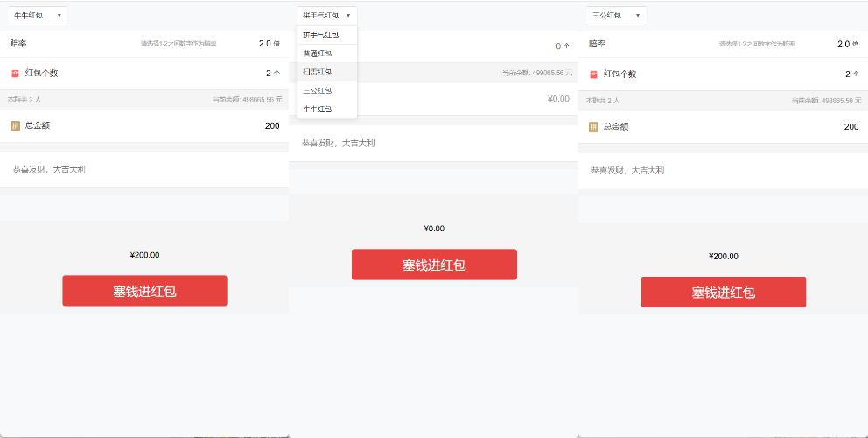
Task: Open the 三公红包 type dropdown
Action: coord(616,16)
